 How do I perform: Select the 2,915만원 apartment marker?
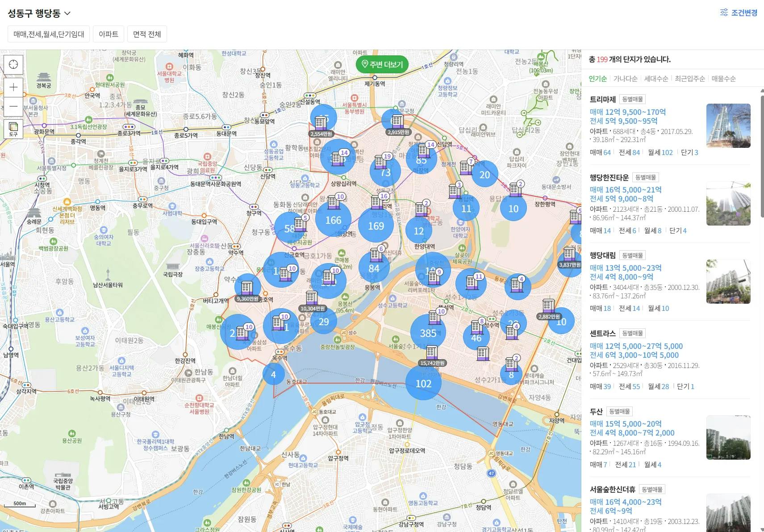pos(398,125)
